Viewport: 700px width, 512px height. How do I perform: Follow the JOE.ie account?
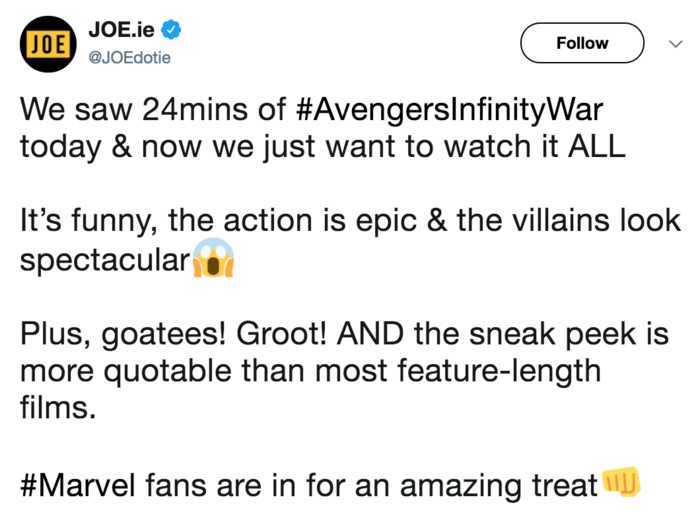582,43
